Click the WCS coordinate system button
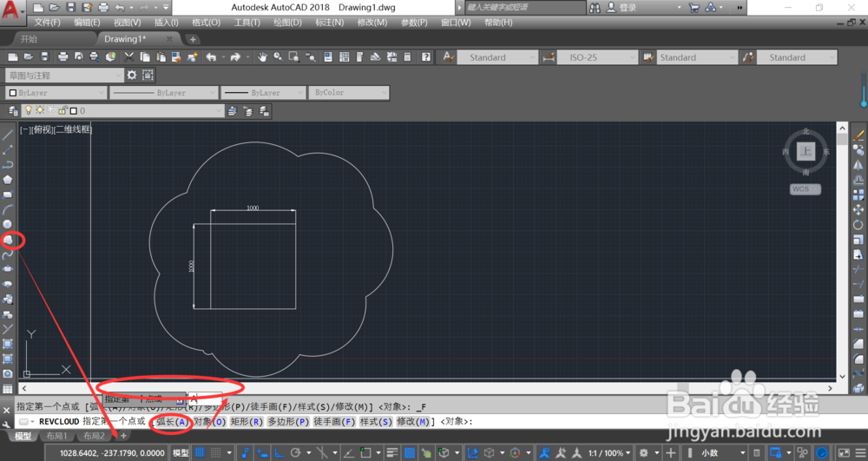868x461 pixels. click(805, 188)
